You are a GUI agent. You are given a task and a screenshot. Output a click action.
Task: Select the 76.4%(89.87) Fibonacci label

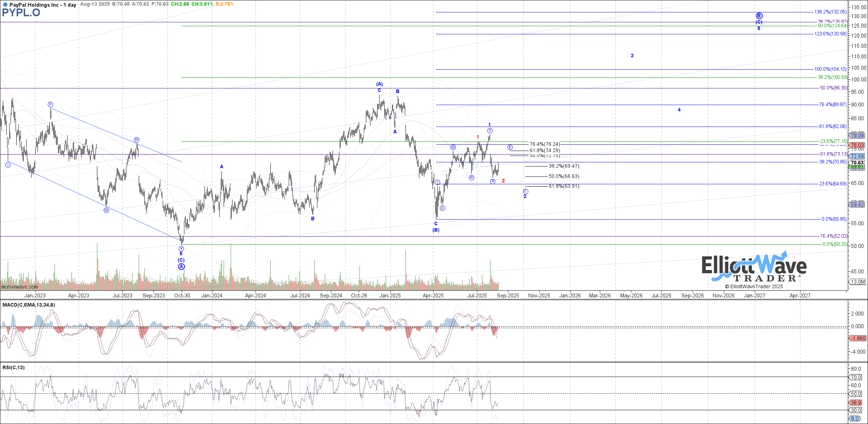tap(833, 105)
